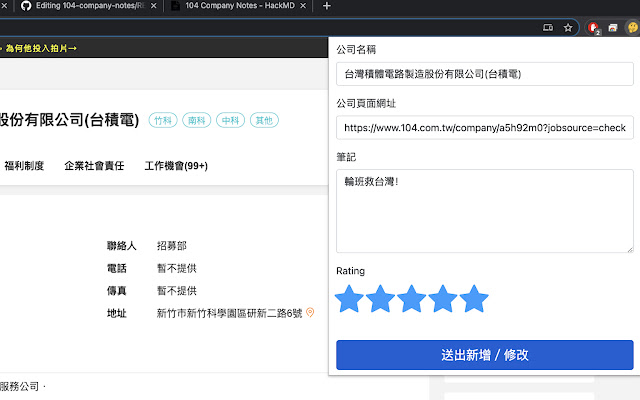
Task: Click the 為何他投入拍片 banner link
Action: [40, 48]
